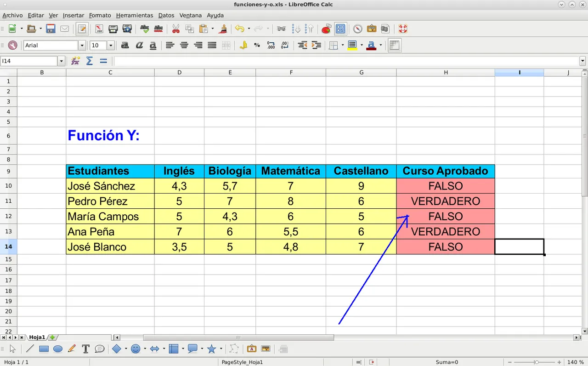Insert the Sum function
The width and height of the screenshot is (588, 366).
(x=89, y=61)
